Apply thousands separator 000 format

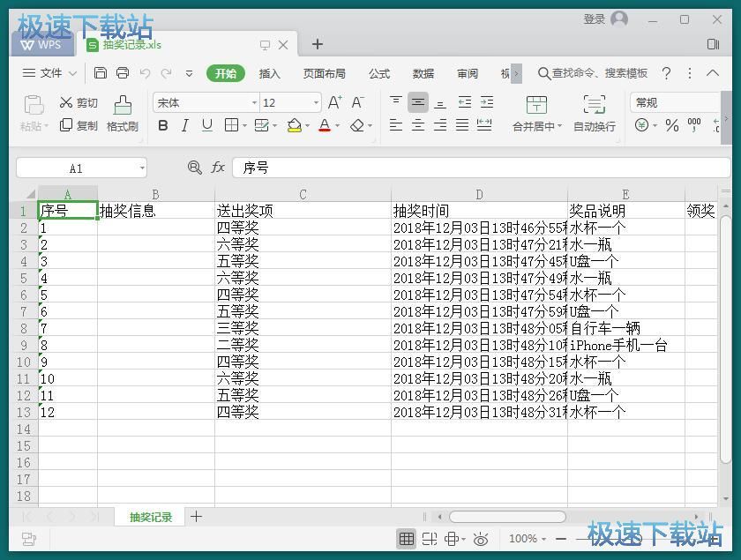693,125
